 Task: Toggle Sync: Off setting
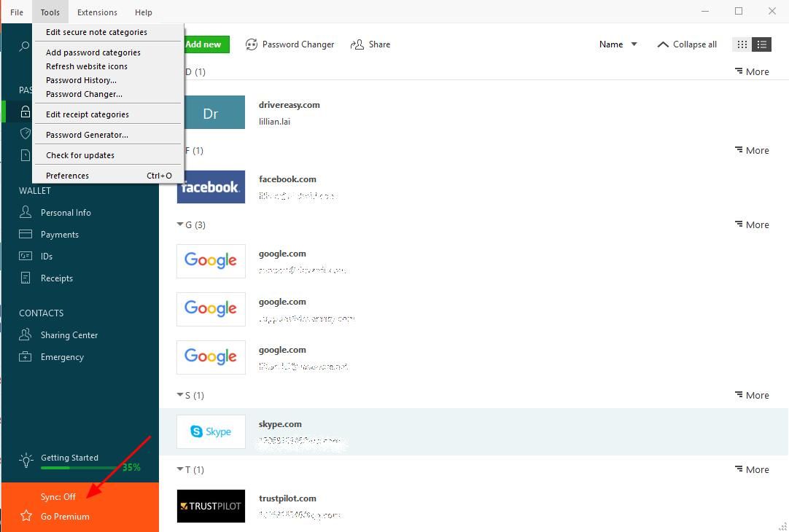(x=58, y=497)
